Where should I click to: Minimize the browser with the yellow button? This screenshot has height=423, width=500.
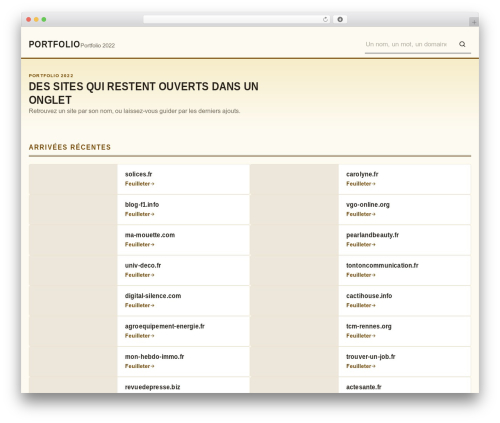tap(36, 20)
